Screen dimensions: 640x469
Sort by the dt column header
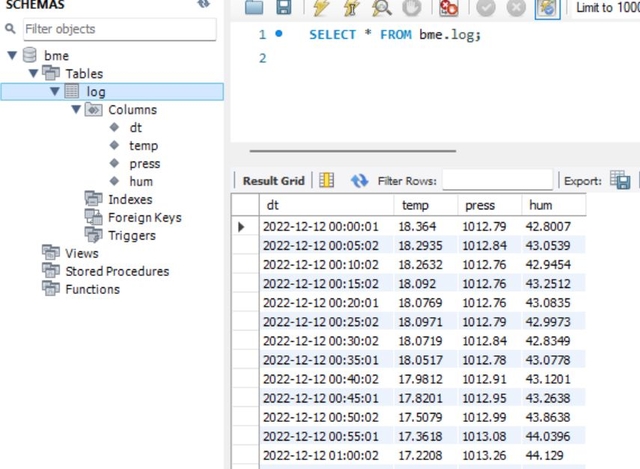coord(327,205)
